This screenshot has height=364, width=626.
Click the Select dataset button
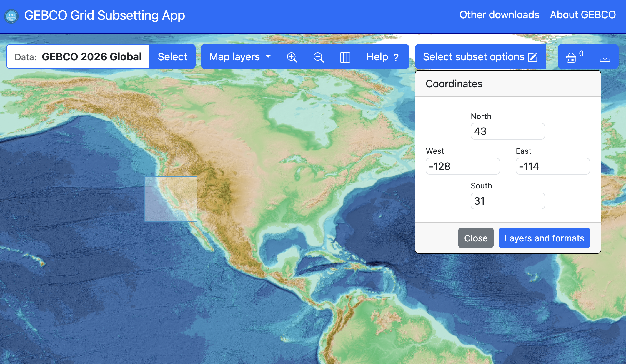[x=172, y=56]
